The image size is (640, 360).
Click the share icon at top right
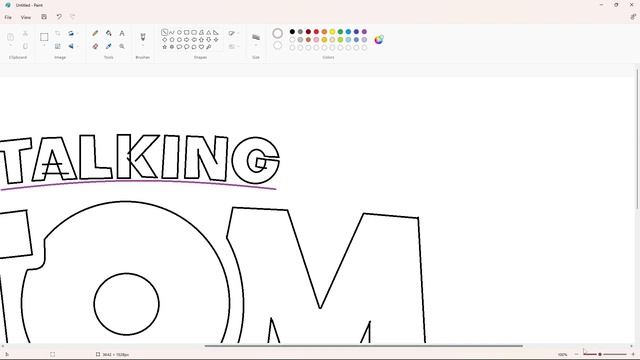633,17
